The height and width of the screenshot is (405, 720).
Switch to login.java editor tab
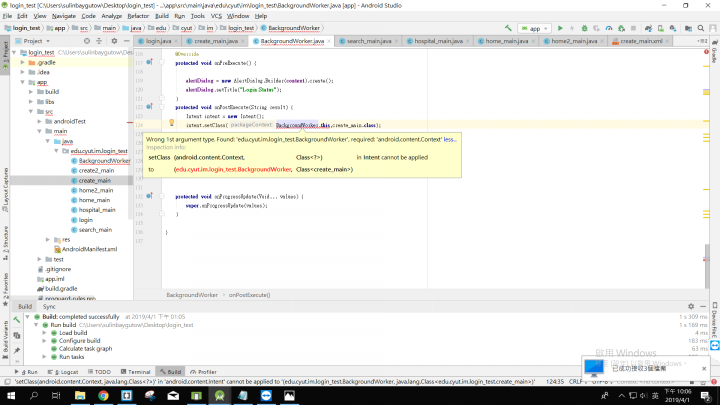[158, 41]
